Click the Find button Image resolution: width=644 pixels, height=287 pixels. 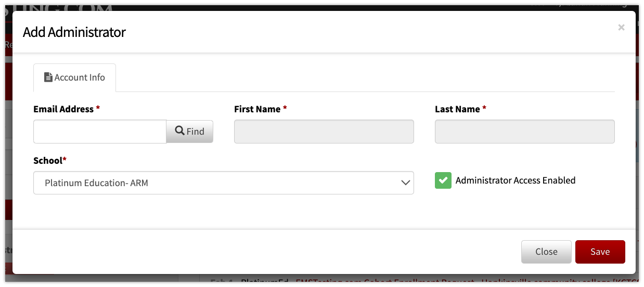pyautogui.click(x=190, y=132)
